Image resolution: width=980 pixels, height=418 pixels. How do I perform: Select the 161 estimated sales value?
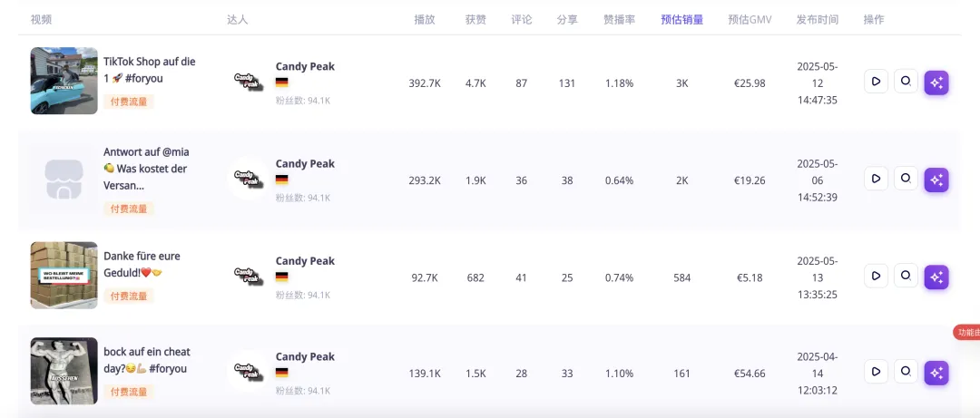(x=681, y=374)
